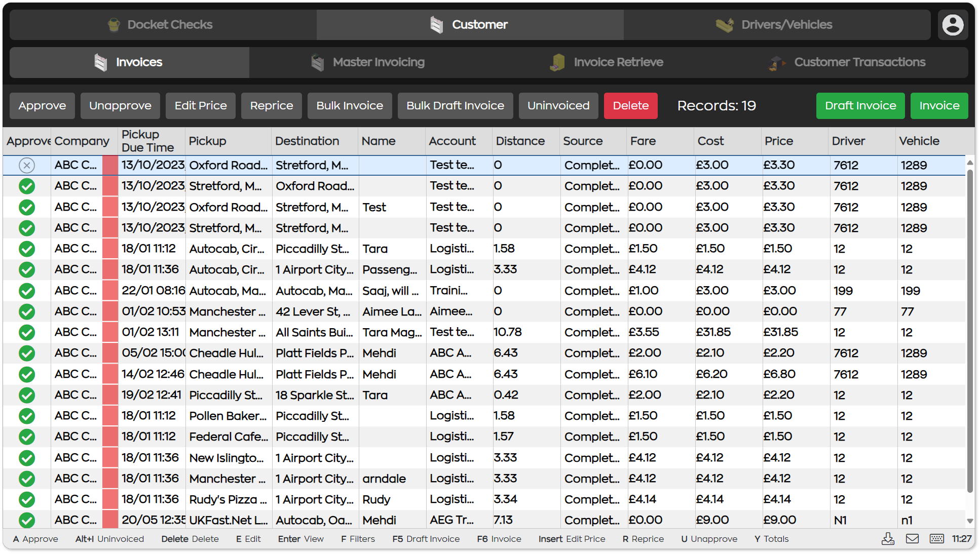Click the red colour cell in Rudy's Pizza row
The height and width of the screenshot is (554, 980).
tap(110, 499)
